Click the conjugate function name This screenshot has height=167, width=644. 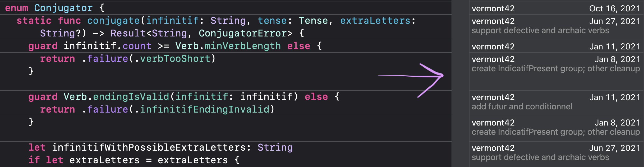113,21
